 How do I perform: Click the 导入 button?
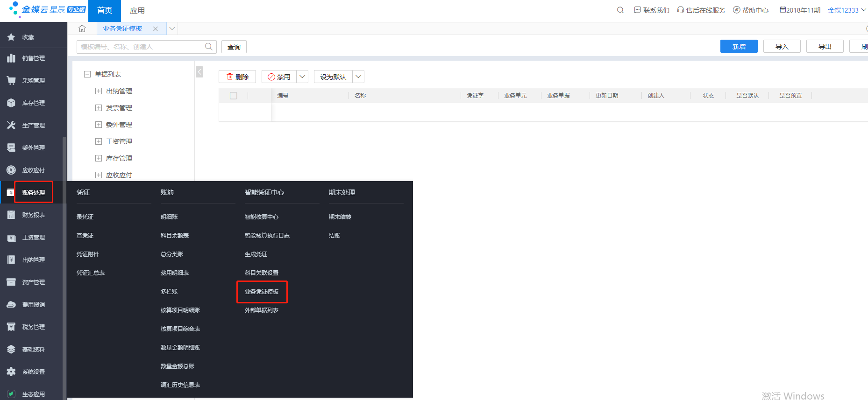782,46
